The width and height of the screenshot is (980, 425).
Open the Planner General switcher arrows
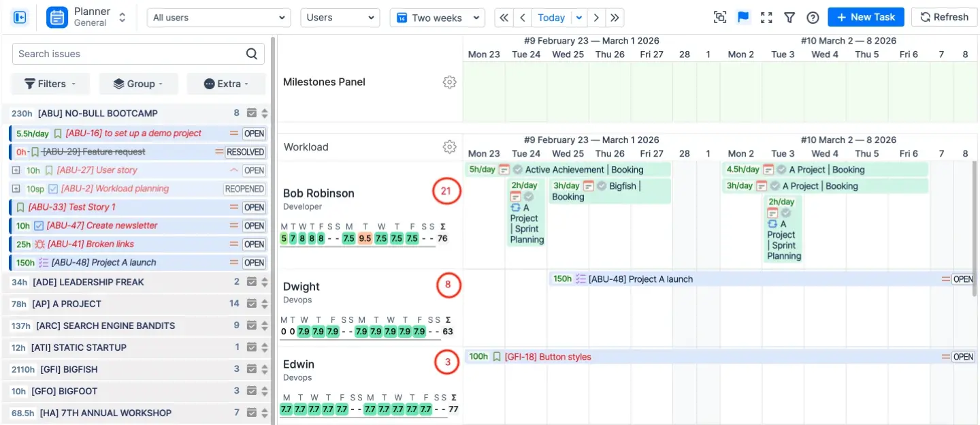tap(122, 18)
